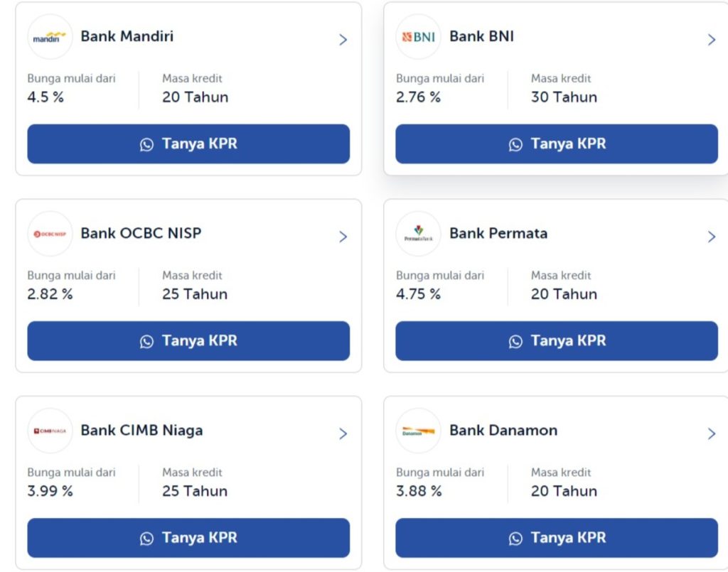Click the WhatsApp icon on Bank Permata card
The image size is (728, 572).
pyautogui.click(x=515, y=341)
